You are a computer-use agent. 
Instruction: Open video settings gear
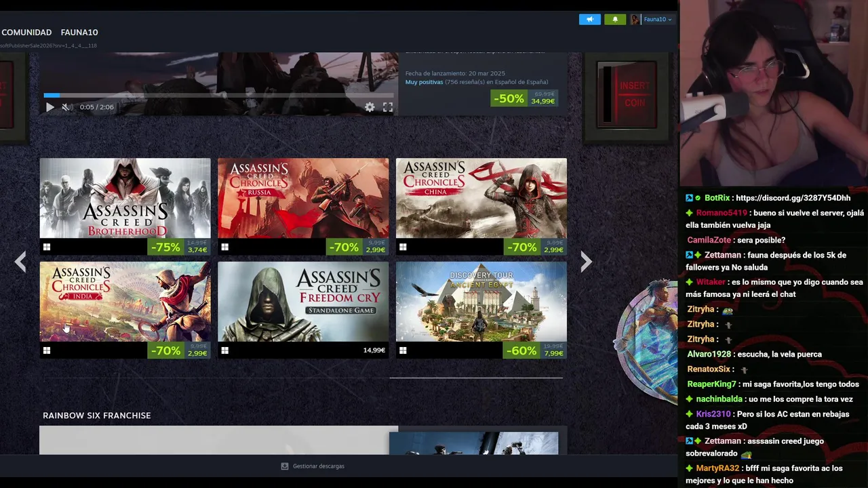click(370, 107)
